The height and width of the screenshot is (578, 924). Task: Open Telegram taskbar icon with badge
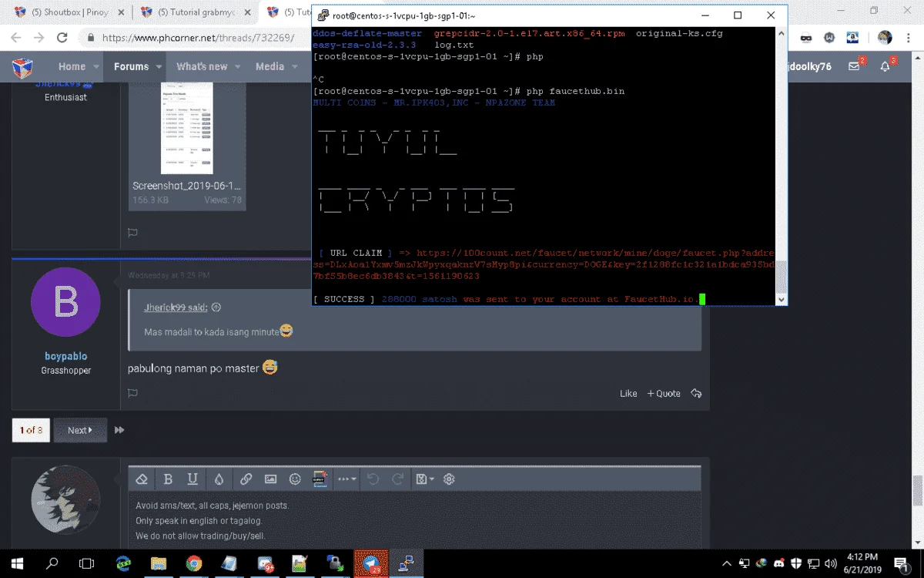click(x=370, y=563)
